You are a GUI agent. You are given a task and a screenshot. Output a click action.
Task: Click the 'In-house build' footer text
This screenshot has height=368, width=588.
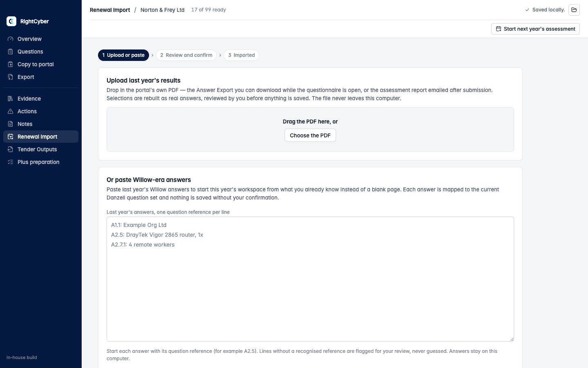point(22,357)
